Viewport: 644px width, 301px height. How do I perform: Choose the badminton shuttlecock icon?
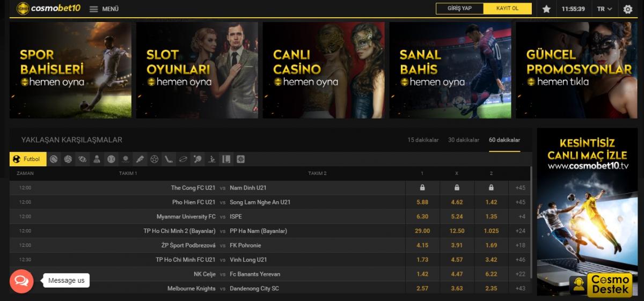(x=97, y=159)
